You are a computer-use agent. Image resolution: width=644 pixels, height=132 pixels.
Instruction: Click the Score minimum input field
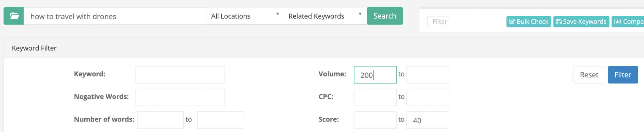(x=375, y=120)
